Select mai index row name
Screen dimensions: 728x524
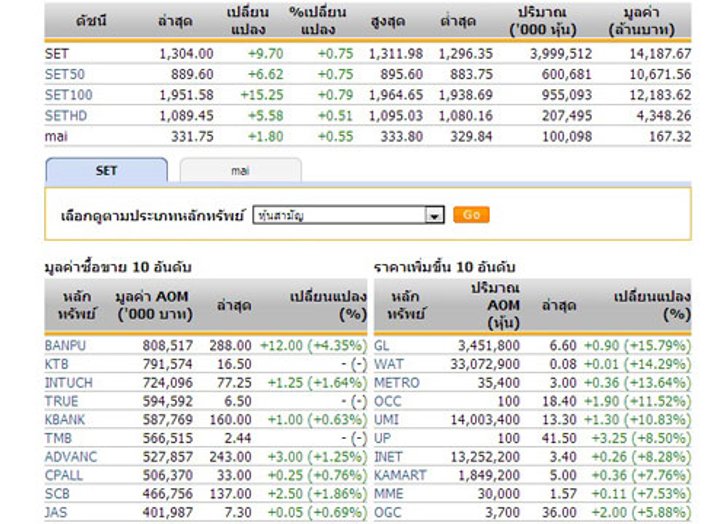point(56,136)
